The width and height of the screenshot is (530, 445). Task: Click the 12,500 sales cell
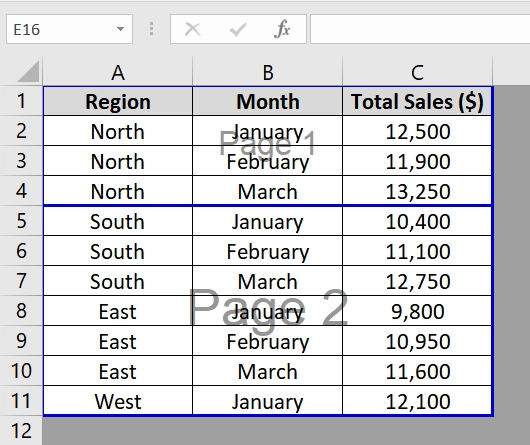pos(417,131)
